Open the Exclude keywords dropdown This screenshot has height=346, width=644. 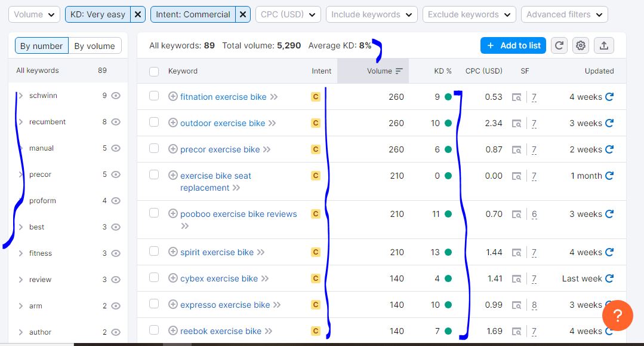(469, 14)
